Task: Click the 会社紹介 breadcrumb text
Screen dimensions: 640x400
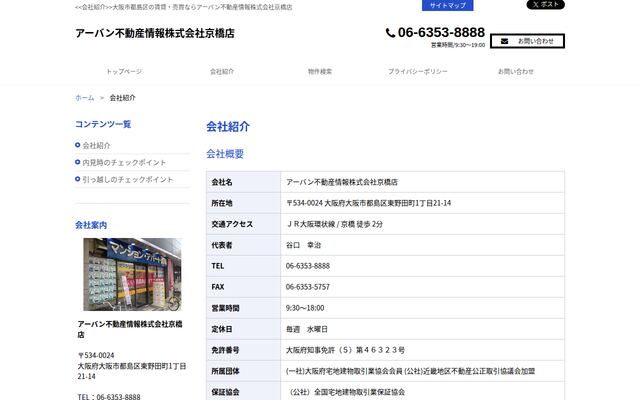Action: point(122,98)
